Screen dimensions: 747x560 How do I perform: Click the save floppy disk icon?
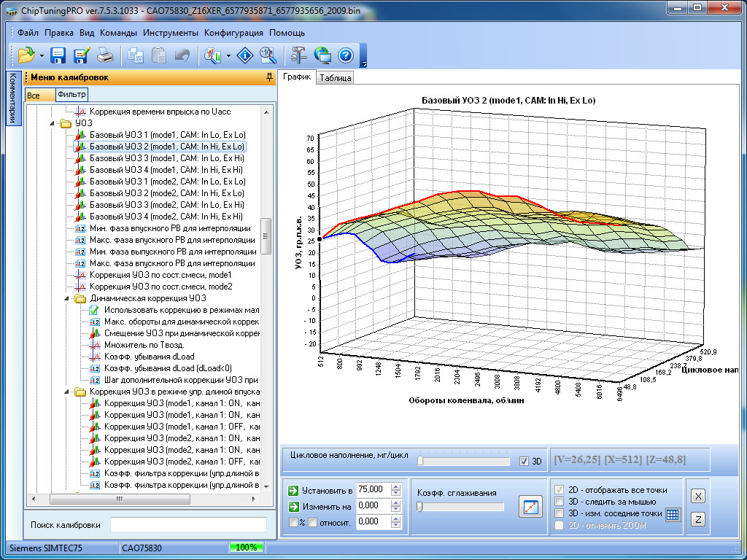(x=58, y=55)
